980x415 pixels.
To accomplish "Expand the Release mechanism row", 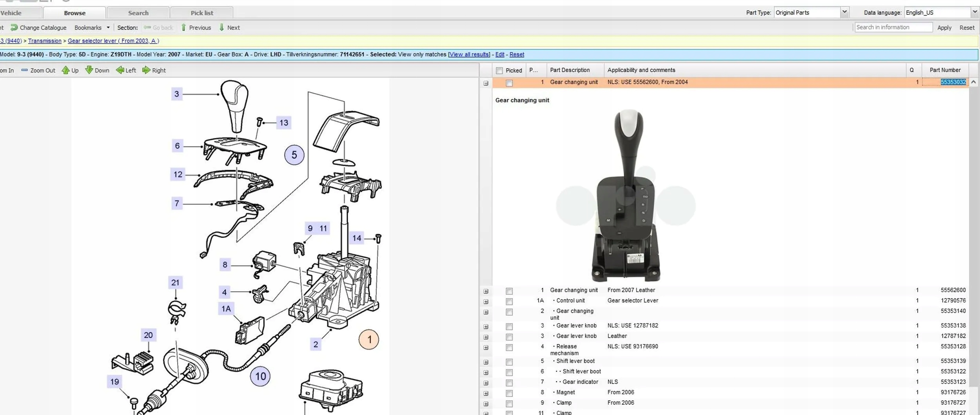I will click(486, 348).
